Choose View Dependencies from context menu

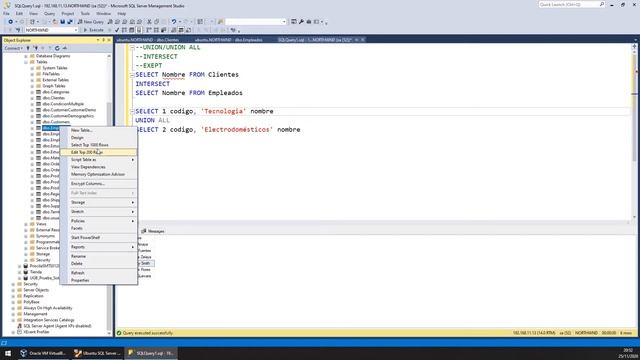98,167
